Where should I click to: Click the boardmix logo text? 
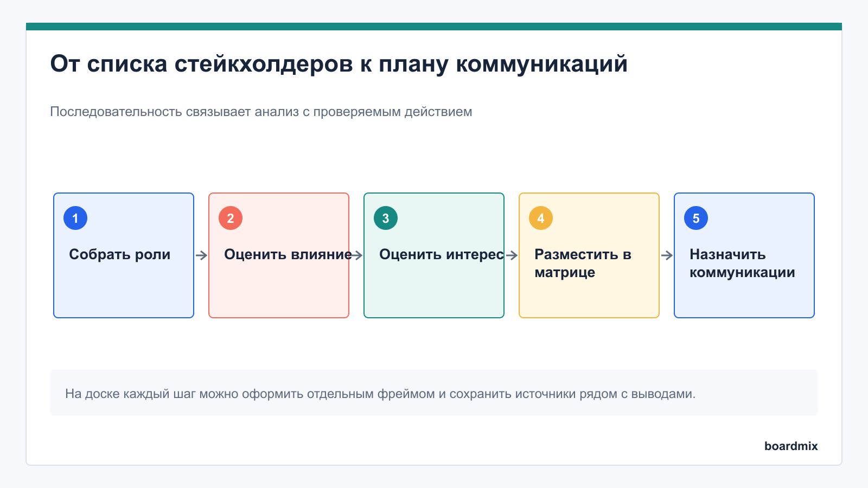[x=791, y=446]
